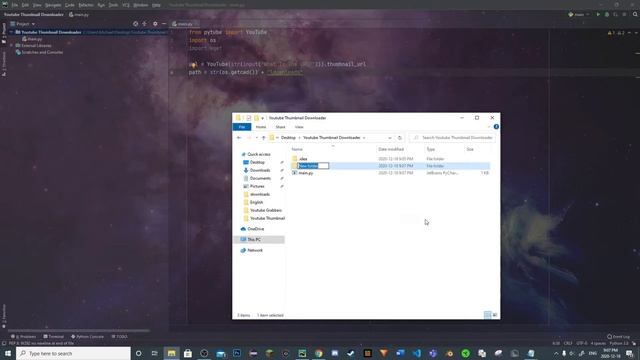Open the Refactor menu in PyCharm
This screenshot has width=640, height=360.
click(x=86, y=5)
